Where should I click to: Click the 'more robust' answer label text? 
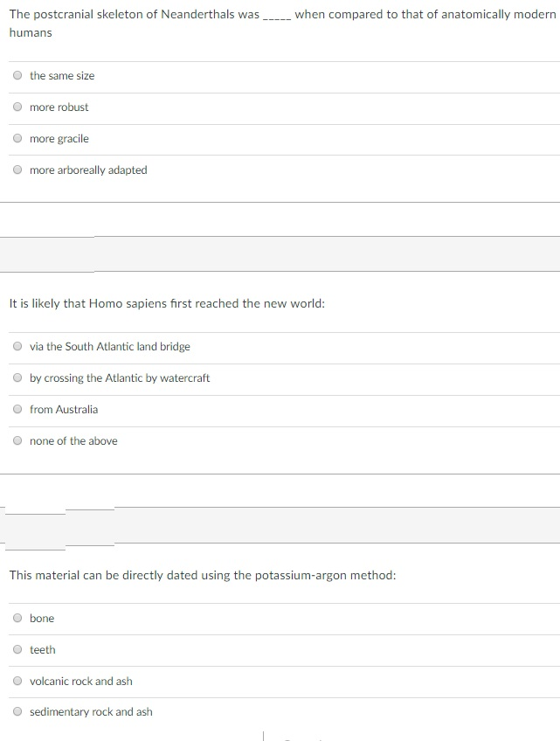[59, 107]
